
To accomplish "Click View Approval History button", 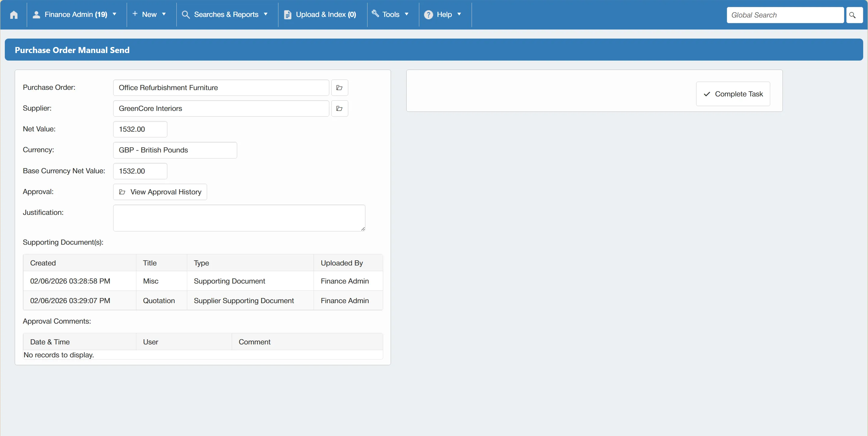I will click(x=160, y=192).
